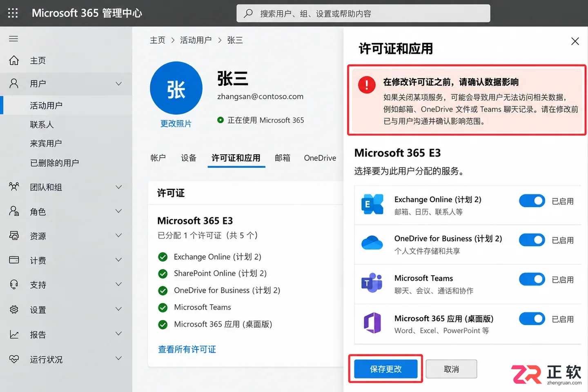Image resolution: width=588 pixels, height=392 pixels.
Task: Switch to the 设备 tab
Action: [x=189, y=158]
